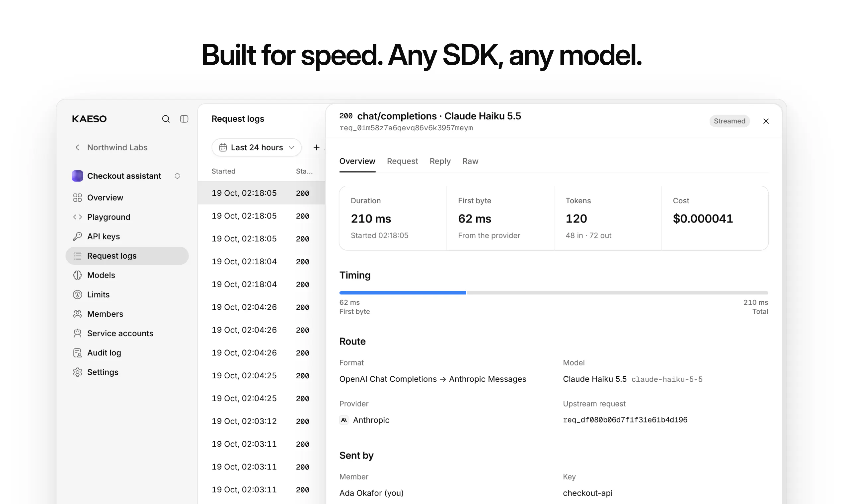Switch to the Request tab
843x504 pixels.
tap(403, 161)
